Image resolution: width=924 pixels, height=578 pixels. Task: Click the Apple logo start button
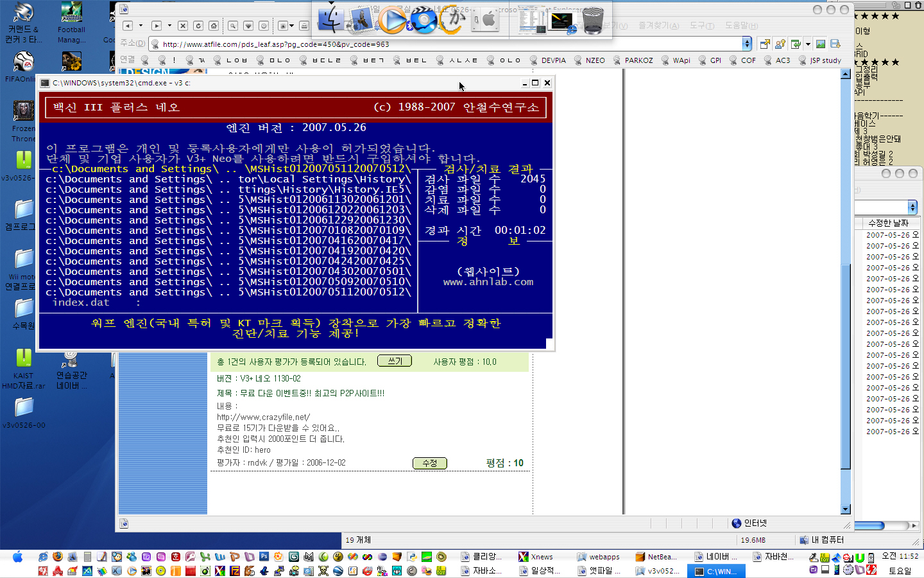pyautogui.click(x=18, y=557)
